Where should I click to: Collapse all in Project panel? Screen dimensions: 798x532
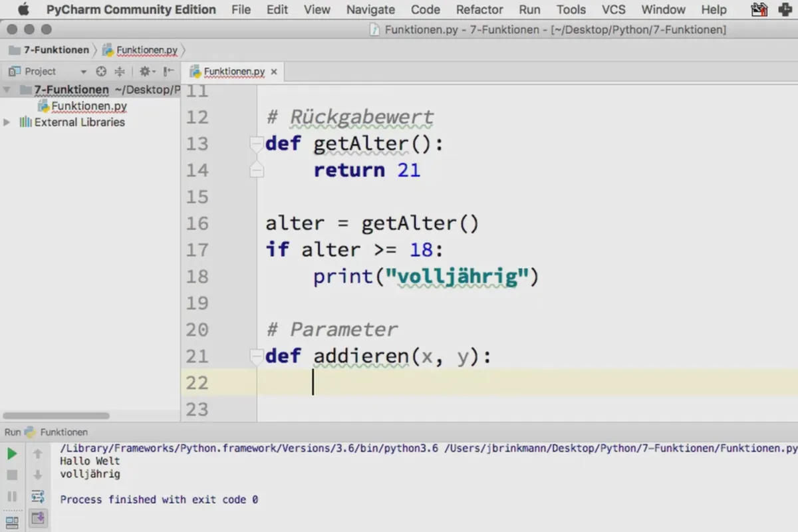[120, 71]
